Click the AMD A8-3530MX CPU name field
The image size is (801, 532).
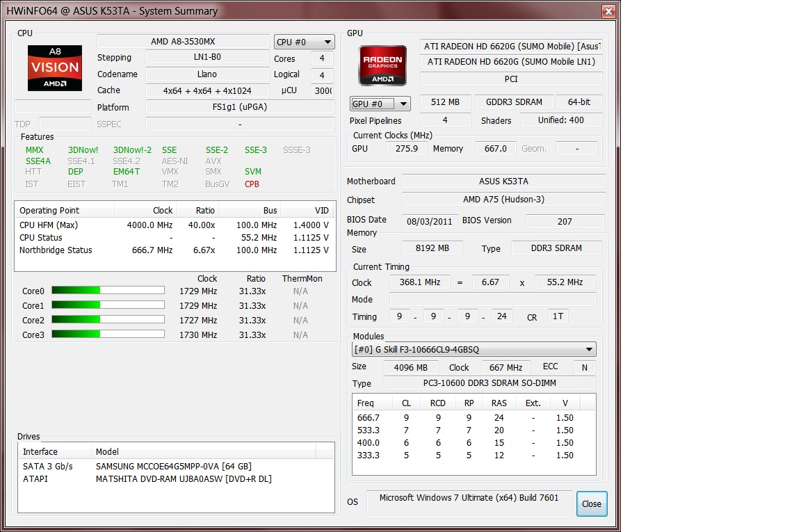(x=183, y=42)
